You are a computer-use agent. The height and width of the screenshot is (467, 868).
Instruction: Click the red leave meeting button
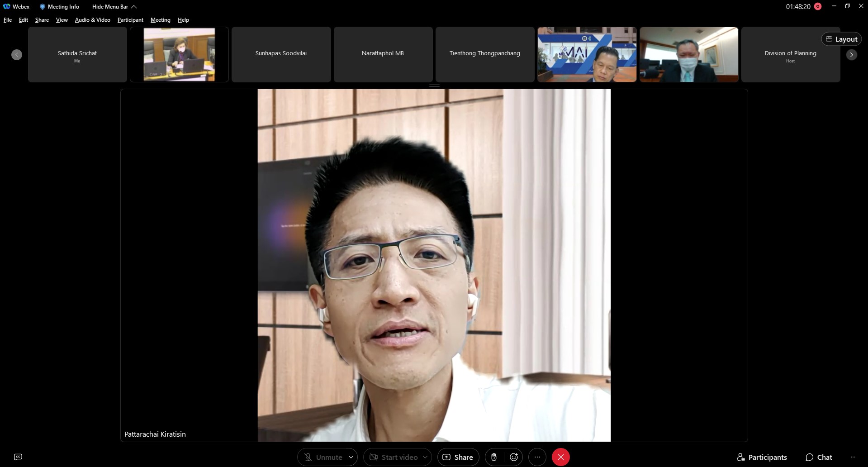click(x=560, y=457)
